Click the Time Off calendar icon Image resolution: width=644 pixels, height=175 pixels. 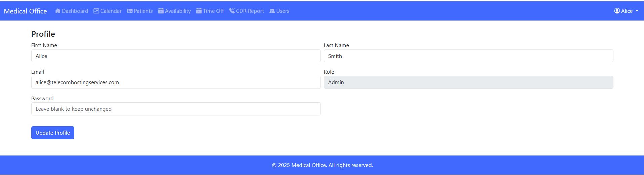199,11
